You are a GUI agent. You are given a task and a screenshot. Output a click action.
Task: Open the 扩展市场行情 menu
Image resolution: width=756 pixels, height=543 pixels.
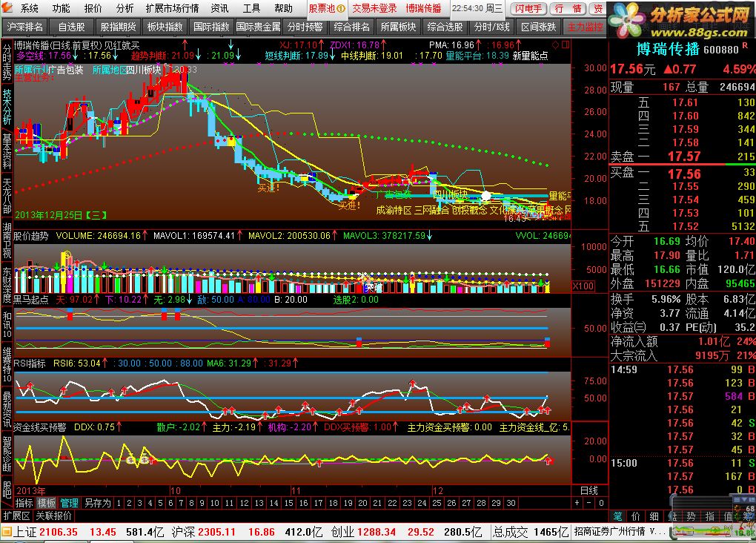pos(172,8)
